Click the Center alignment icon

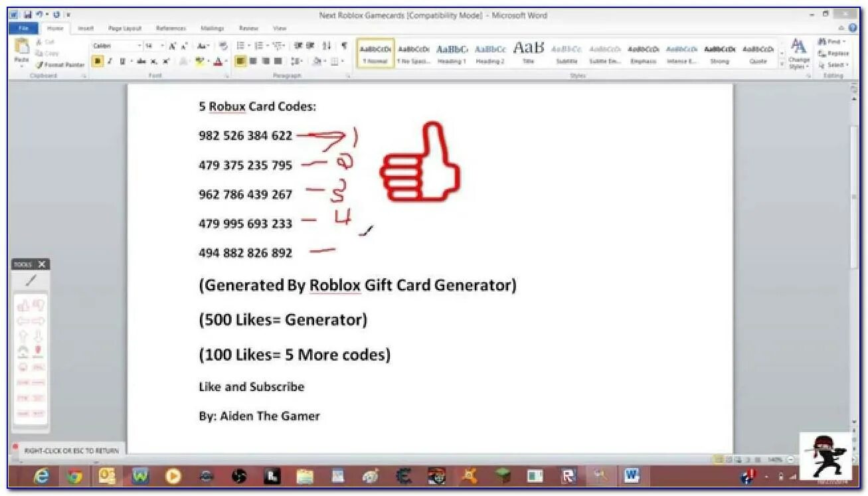coord(252,61)
